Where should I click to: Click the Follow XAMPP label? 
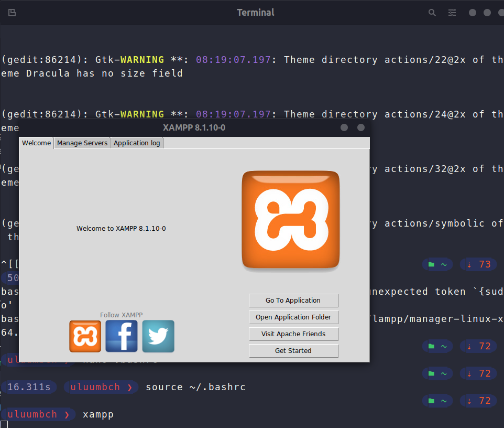point(121,315)
